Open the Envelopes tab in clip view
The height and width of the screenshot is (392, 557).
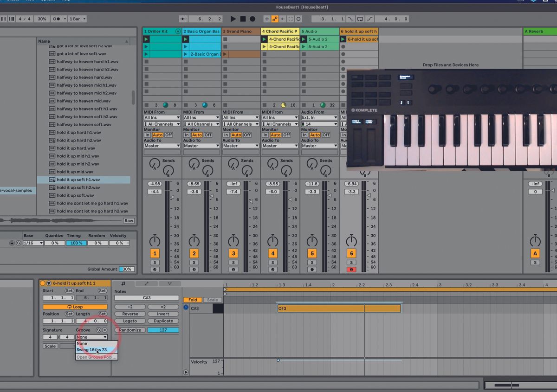pos(147,283)
